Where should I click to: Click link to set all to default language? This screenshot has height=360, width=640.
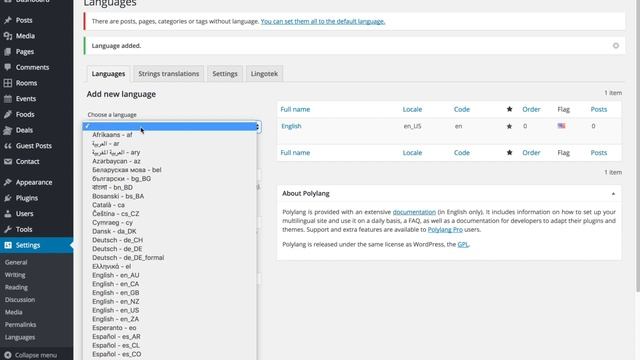click(323, 21)
